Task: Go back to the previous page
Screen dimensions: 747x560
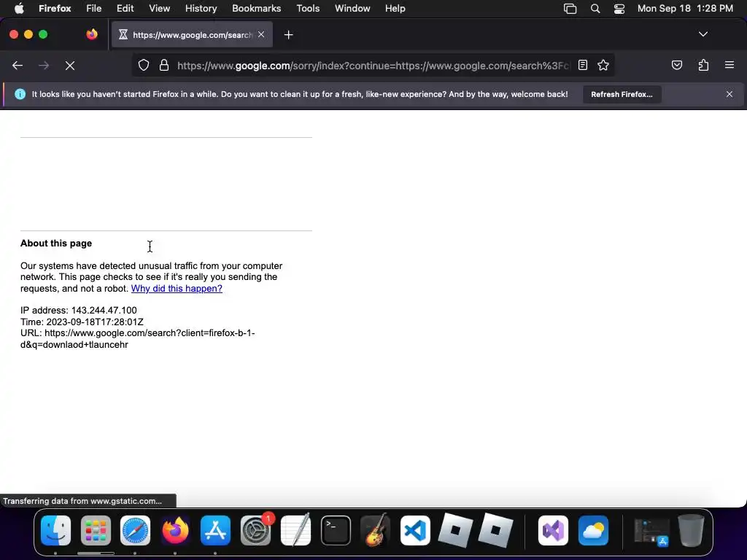Action: click(x=18, y=66)
